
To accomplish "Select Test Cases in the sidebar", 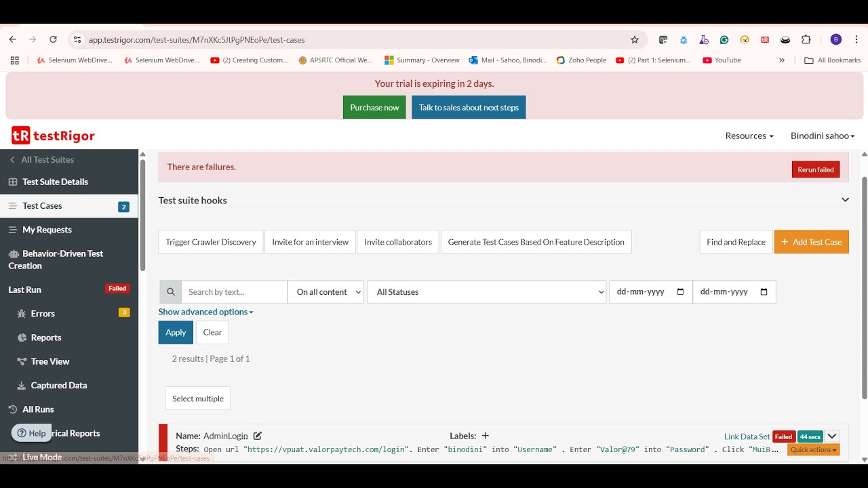I will [x=69, y=206].
